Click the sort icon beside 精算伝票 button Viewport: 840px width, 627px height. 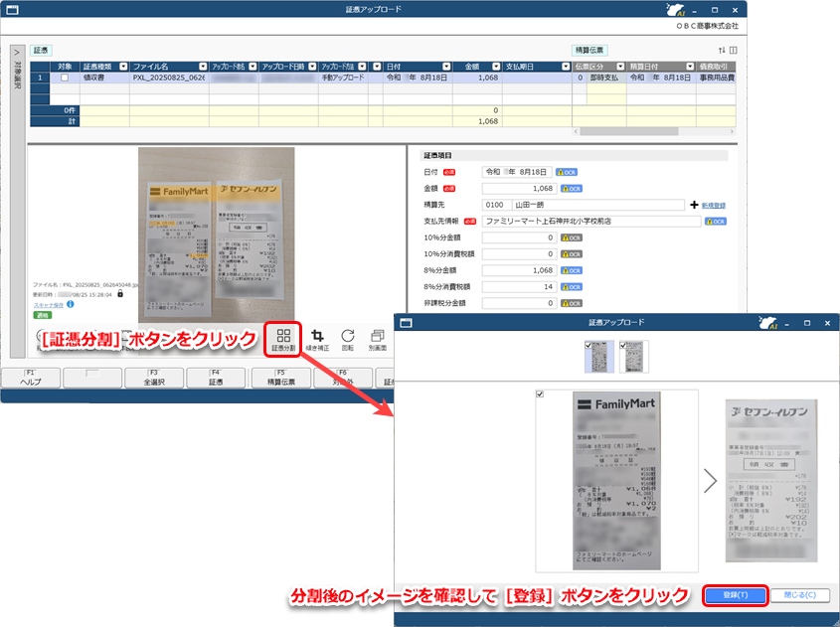point(721,50)
